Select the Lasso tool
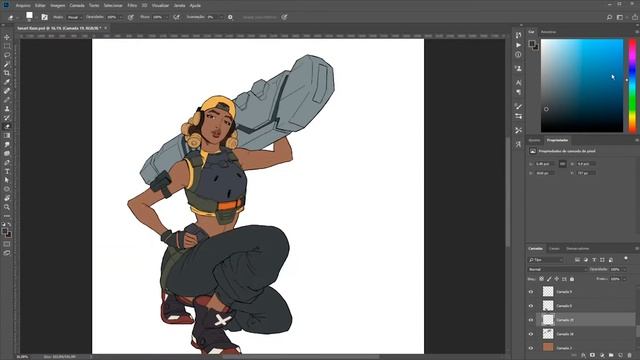Screen dimensions: 640x360 pos(7,55)
